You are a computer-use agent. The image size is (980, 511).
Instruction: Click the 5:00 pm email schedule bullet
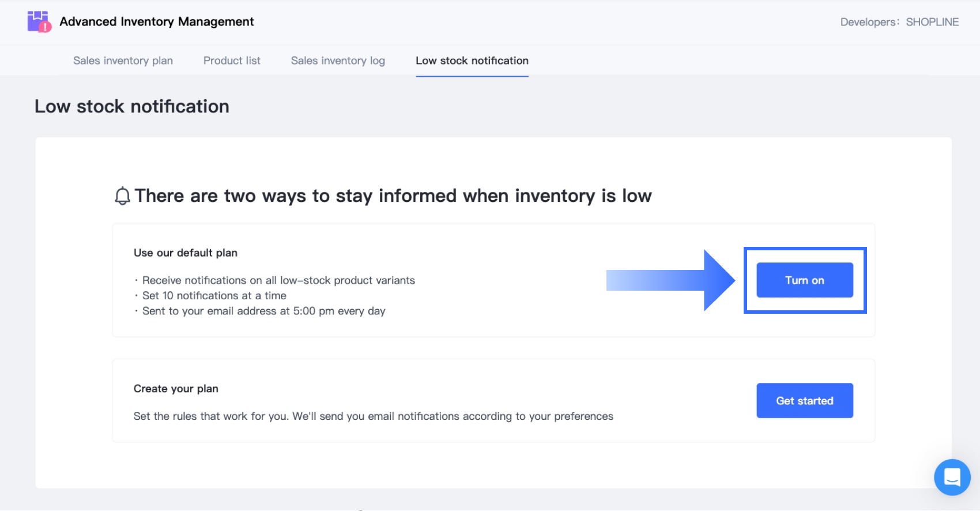[263, 311]
